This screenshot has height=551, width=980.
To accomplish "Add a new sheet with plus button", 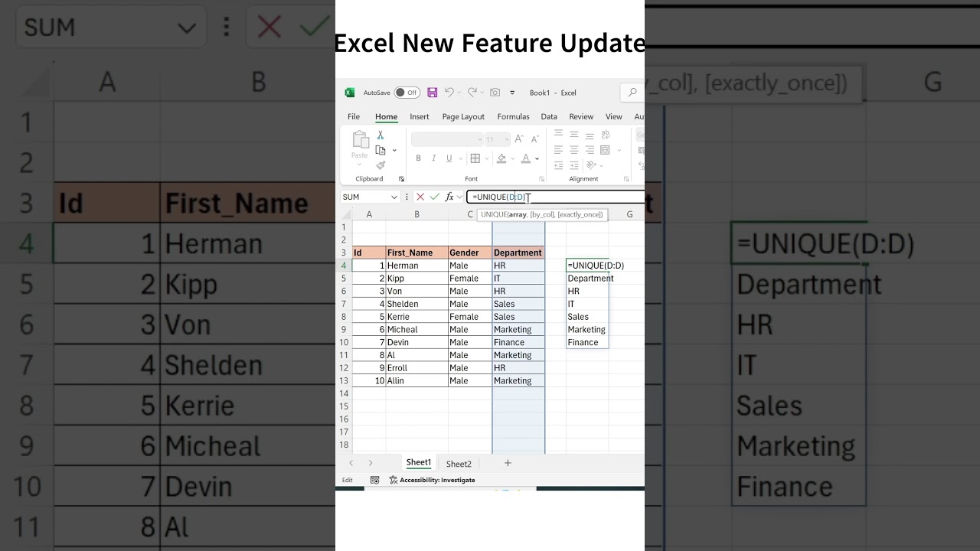I will (x=508, y=463).
